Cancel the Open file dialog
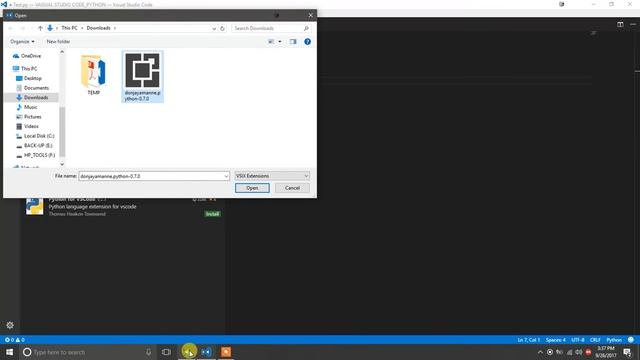640x360 pixels. point(292,188)
